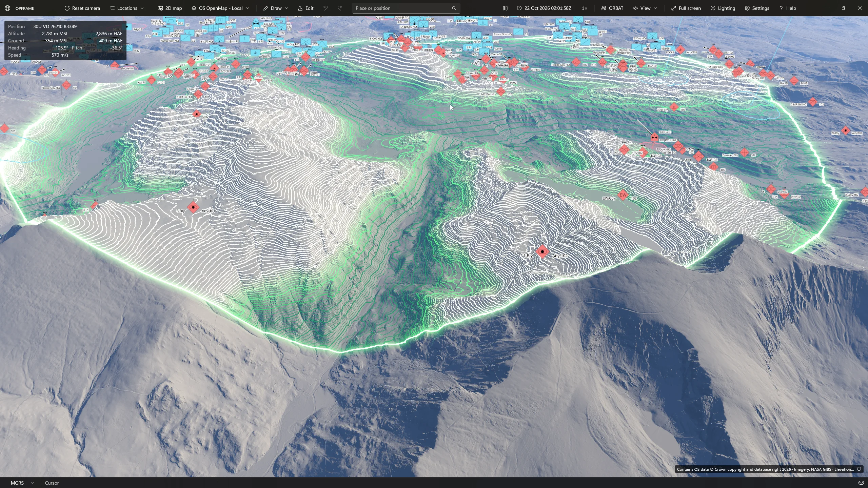868x488 pixels.
Task: Select the Recce Coy HQ 101 marker
Action: pyautogui.click(x=66, y=85)
